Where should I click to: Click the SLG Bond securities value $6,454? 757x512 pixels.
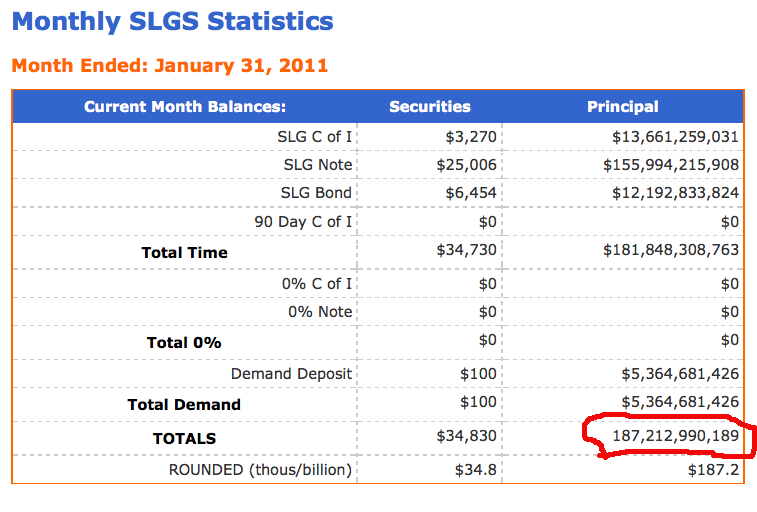click(x=471, y=192)
